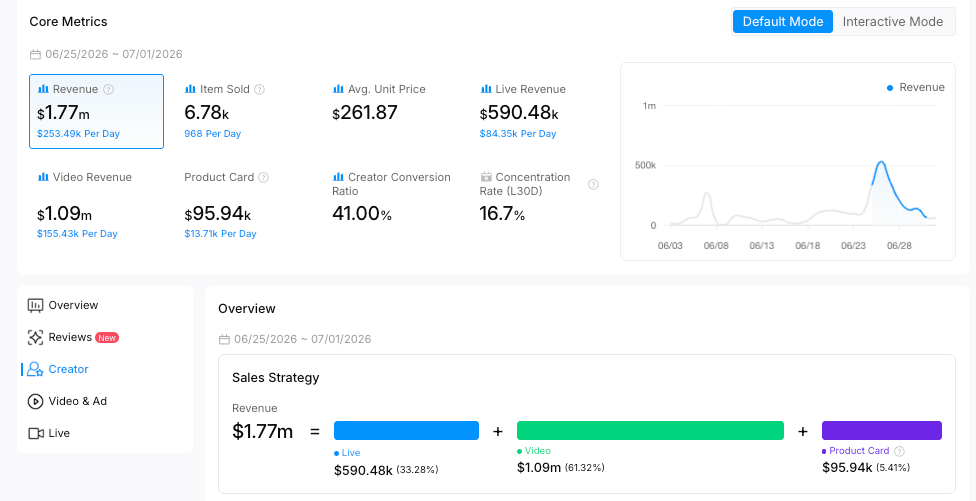
Task: Click the Revenue help question-mark icon
Action: 108,89
